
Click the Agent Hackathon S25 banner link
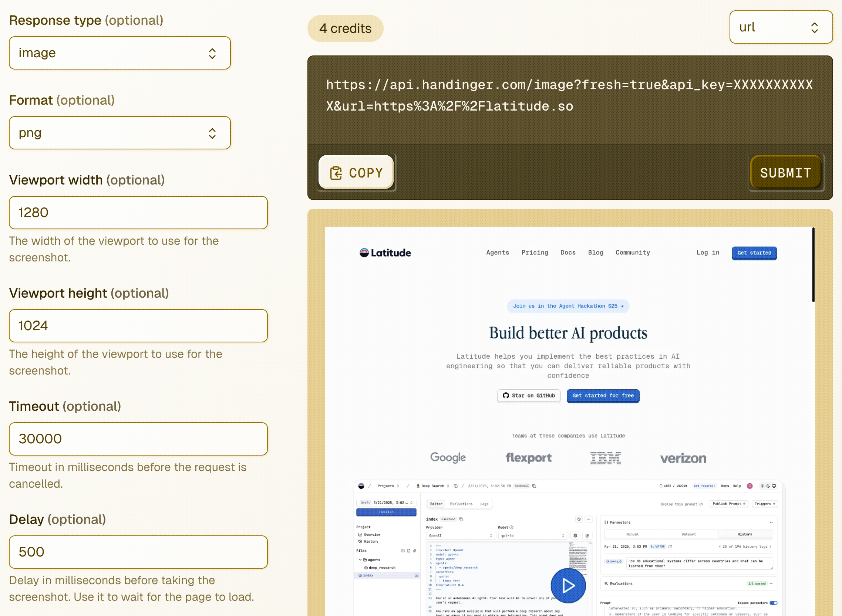(x=568, y=306)
